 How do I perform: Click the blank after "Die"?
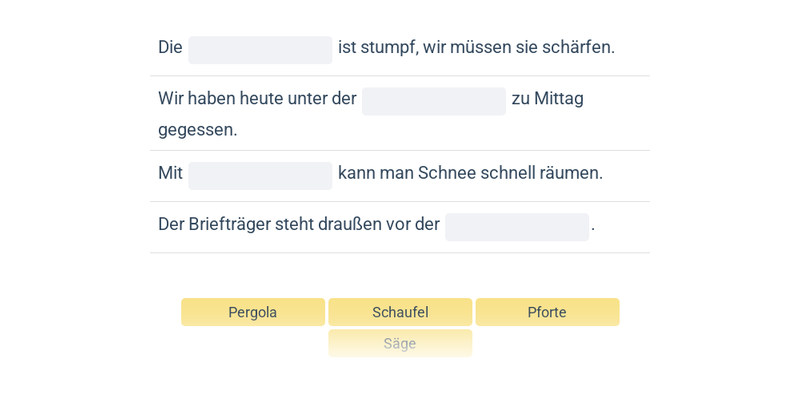[x=260, y=49]
